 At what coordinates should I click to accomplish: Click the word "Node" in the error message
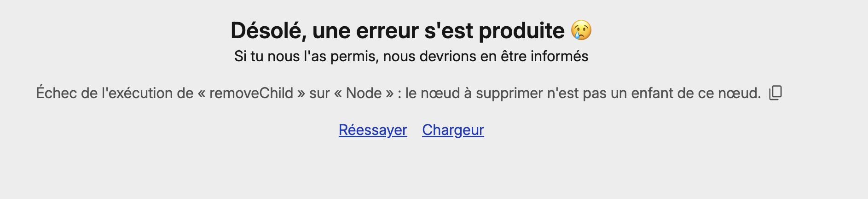click(x=364, y=93)
